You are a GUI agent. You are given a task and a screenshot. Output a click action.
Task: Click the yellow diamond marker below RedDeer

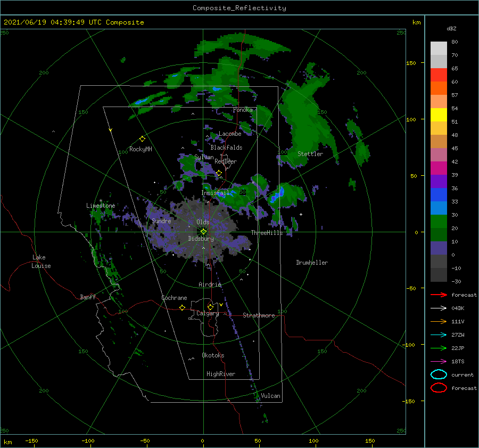(219, 173)
